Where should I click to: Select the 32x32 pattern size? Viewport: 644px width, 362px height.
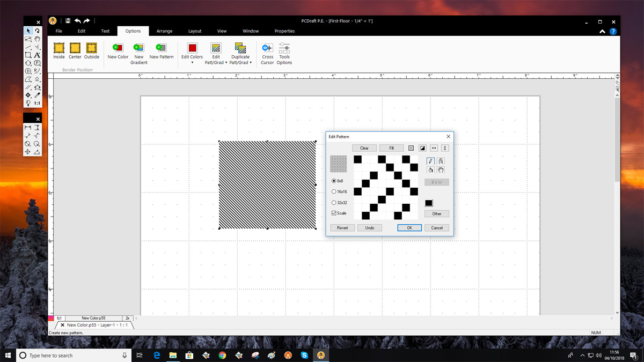click(334, 203)
